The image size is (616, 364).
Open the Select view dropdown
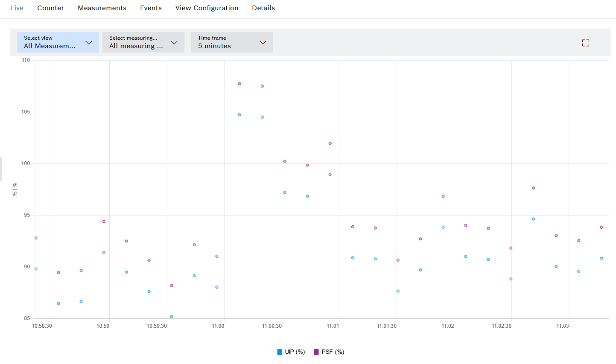coord(58,42)
